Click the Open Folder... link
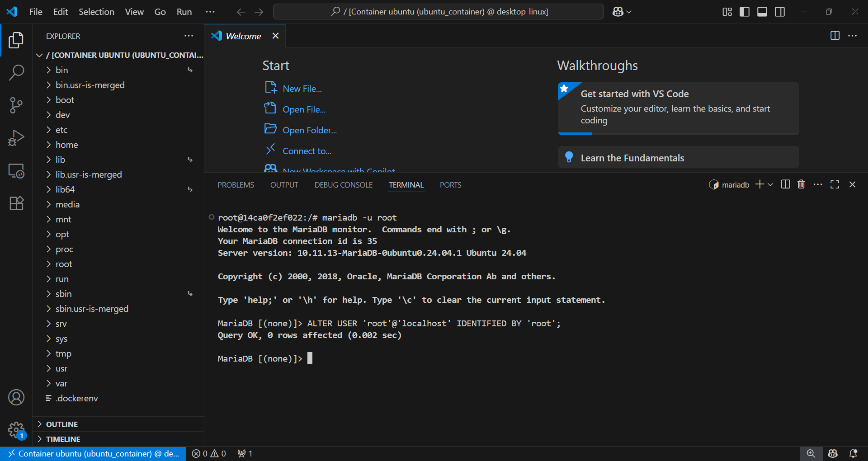The image size is (868, 461). click(309, 130)
